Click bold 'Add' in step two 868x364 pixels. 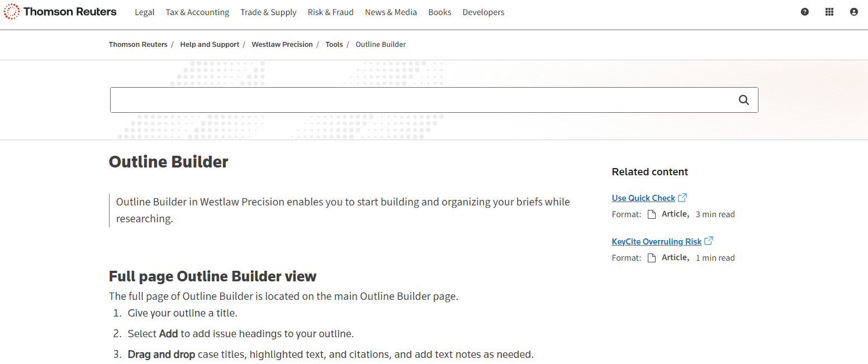pos(168,334)
